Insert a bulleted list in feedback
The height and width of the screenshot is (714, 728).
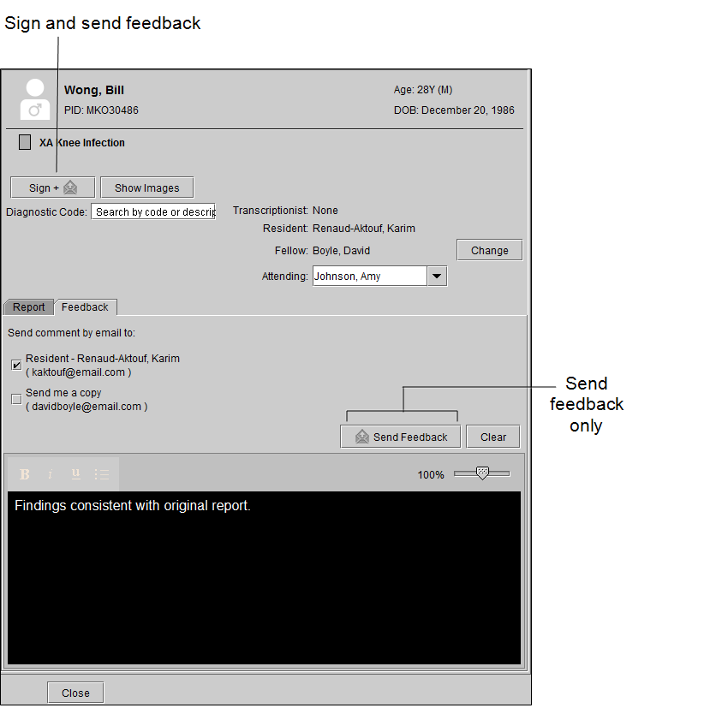(x=101, y=474)
